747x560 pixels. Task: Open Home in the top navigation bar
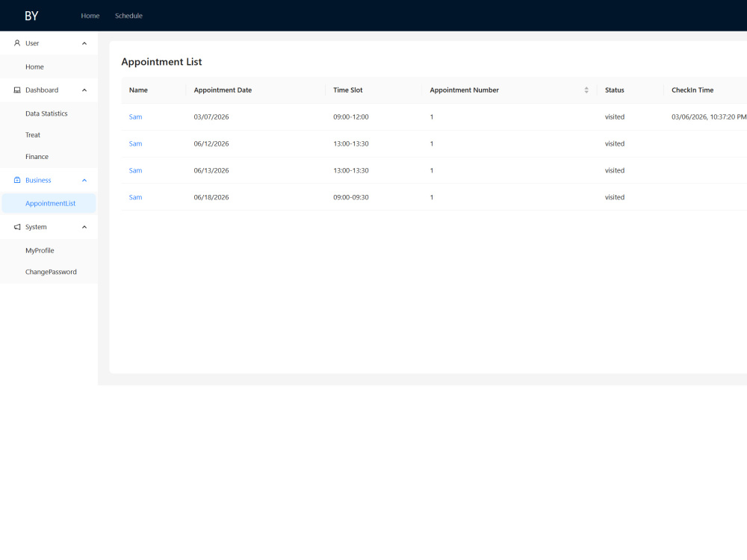click(x=90, y=16)
